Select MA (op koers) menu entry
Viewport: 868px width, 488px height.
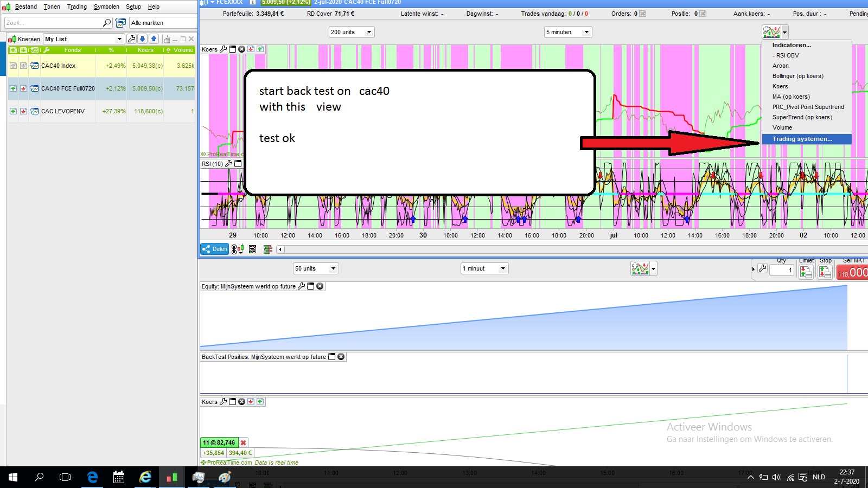click(791, 97)
